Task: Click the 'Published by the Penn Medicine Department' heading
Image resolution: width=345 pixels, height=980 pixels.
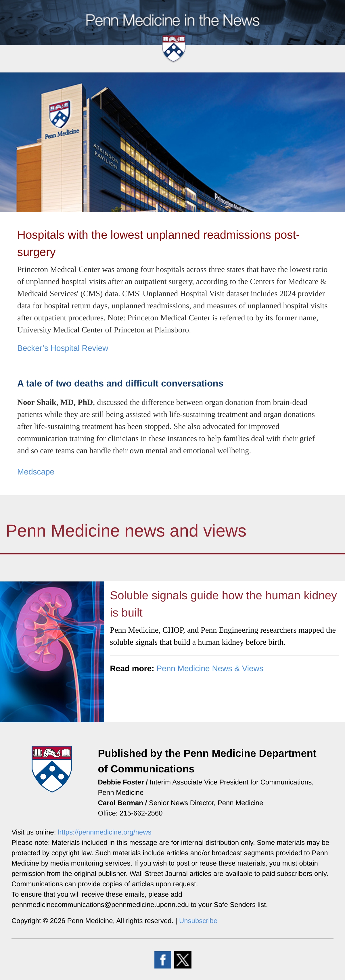Action: pos(207,761)
